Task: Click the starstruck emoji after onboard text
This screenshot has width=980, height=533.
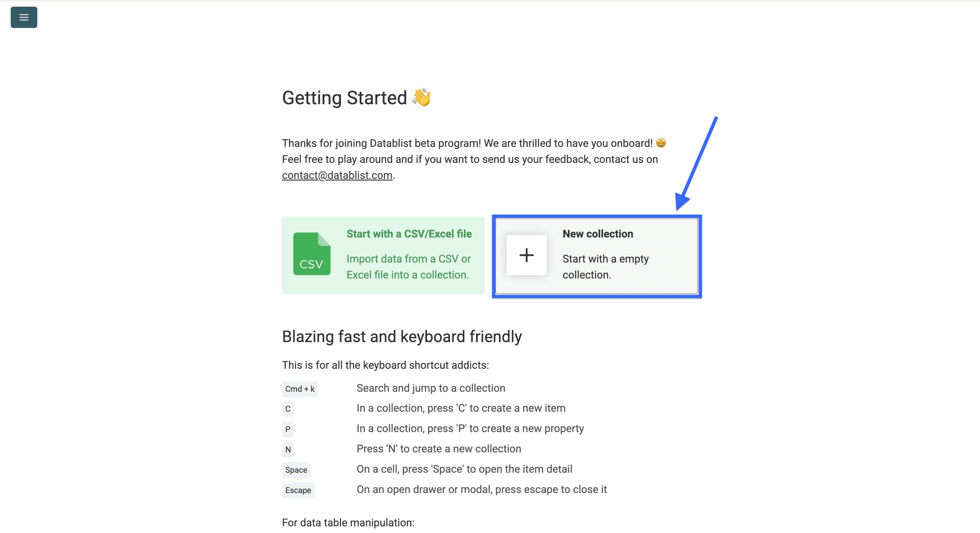Action: (x=661, y=143)
